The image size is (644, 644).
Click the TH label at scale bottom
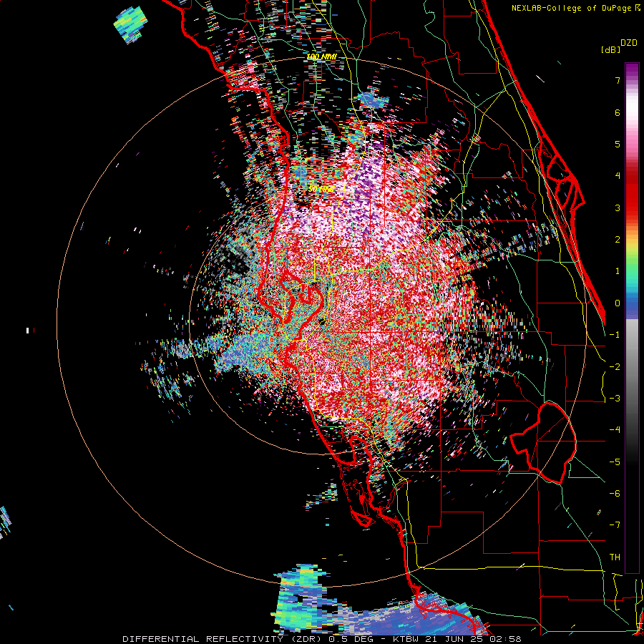615,557
